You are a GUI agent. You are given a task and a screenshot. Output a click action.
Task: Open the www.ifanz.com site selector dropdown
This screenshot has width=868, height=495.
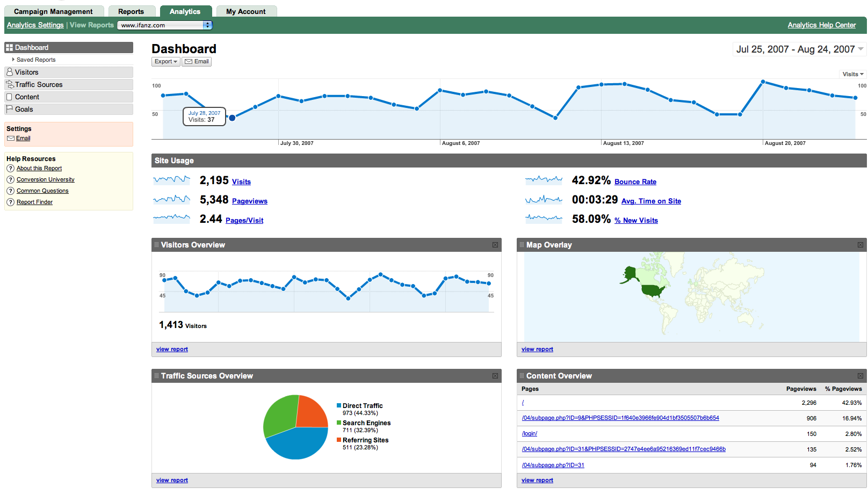207,25
